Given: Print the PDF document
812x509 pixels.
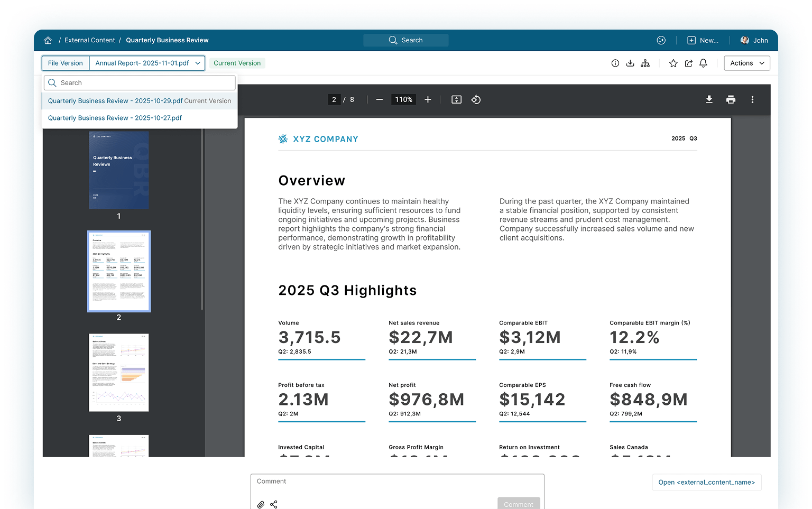Looking at the screenshot, I should [731, 99].
